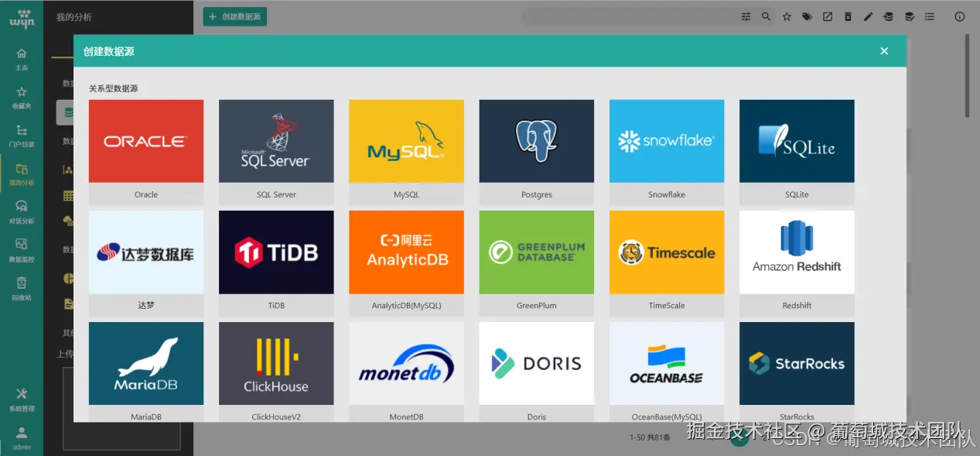Viewport: 980px width, 456px height.
Task: Click the 1-50 共81条 pagination text
Action: [x=650, y=437]
